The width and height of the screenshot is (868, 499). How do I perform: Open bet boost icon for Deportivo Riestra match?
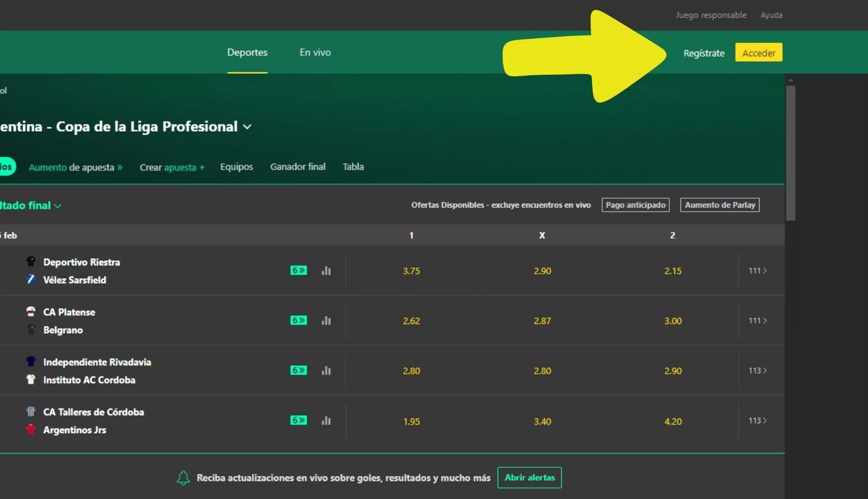click(x=298, y=270)
